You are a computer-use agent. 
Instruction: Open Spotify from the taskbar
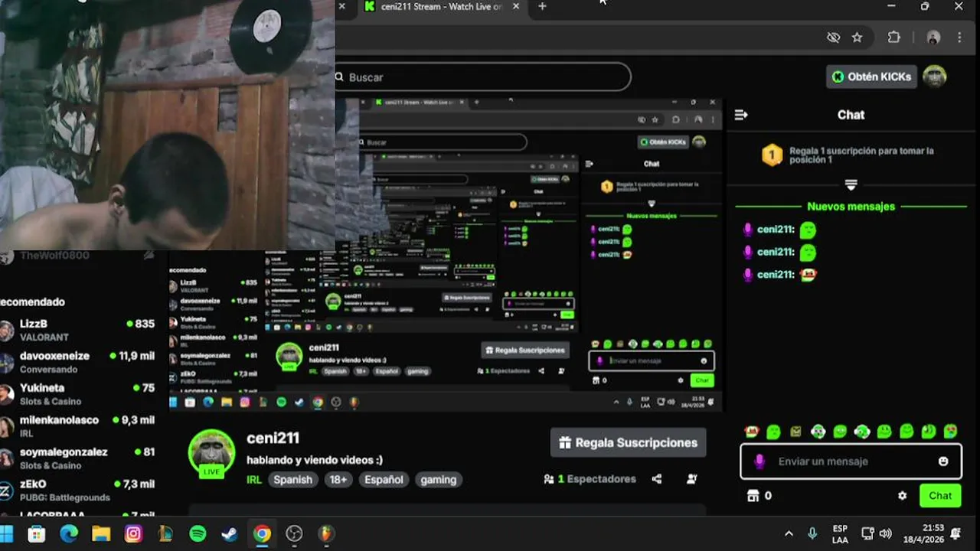tap(198, 533)
